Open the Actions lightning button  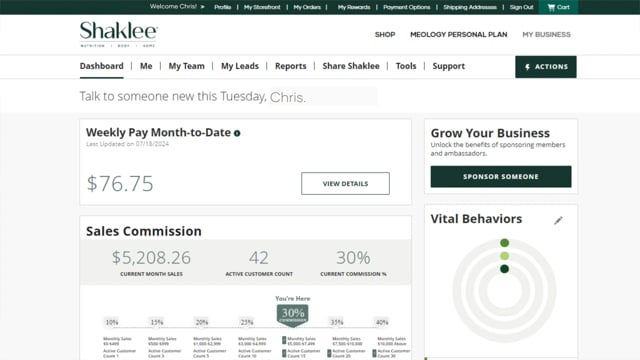click(546, 67)
